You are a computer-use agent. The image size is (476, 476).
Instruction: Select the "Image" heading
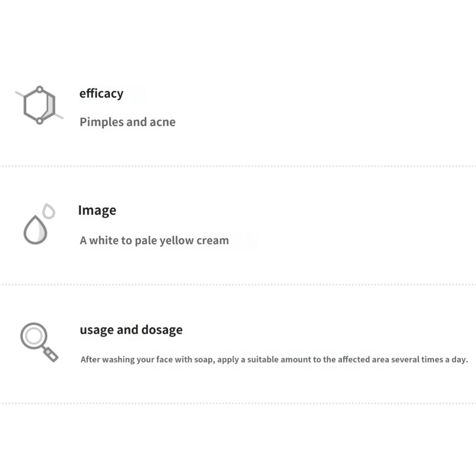tap(97, 211)
